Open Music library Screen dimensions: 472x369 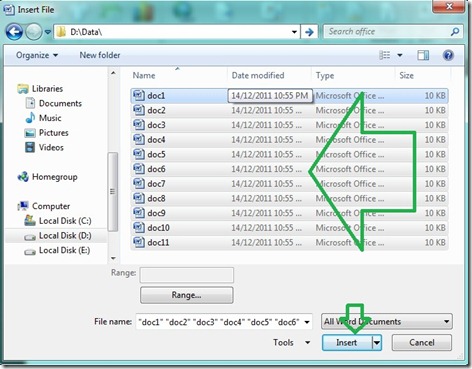coord(50,118)
